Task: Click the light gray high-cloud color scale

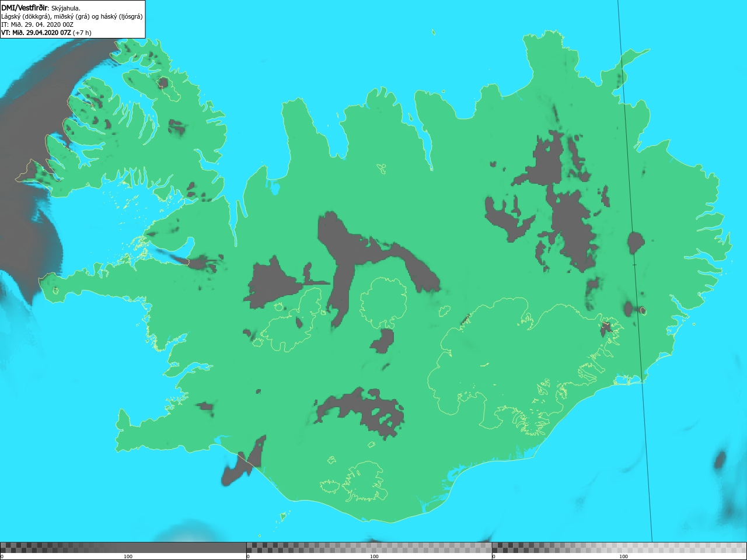Action: click(x=619, y=548)
